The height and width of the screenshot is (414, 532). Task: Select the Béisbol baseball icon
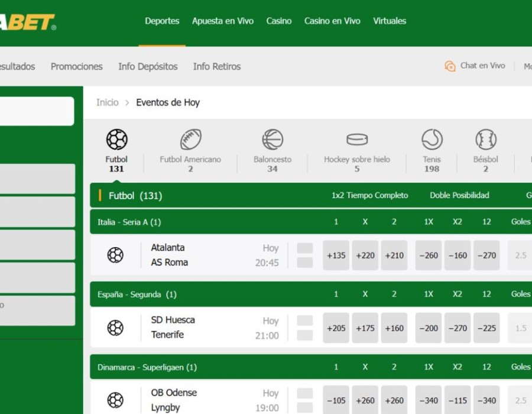485,140
